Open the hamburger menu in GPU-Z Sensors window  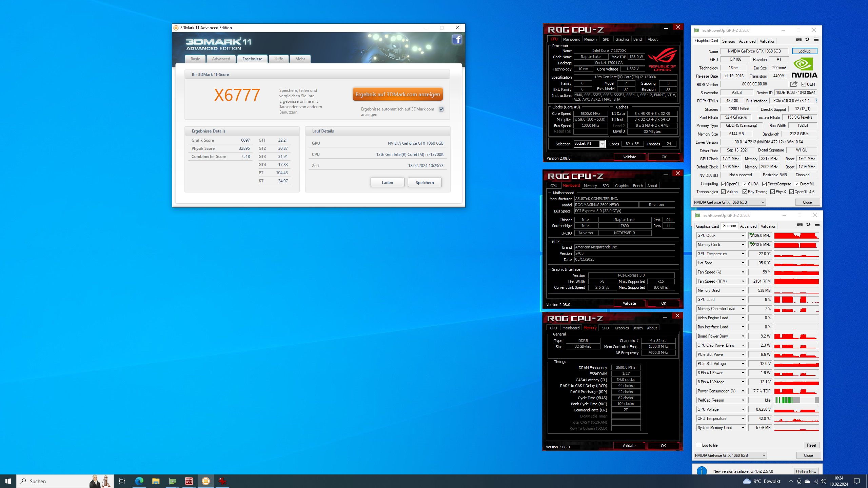click(817, 225)
